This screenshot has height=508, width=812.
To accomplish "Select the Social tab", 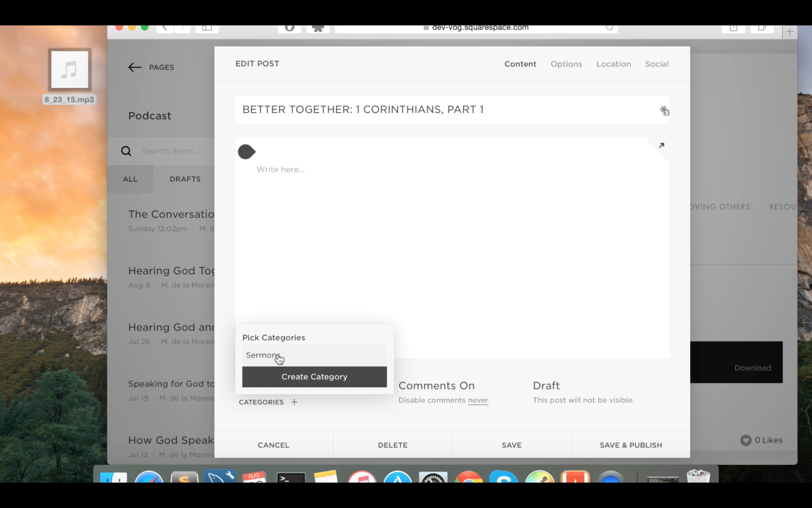I will (x=656, y=64).
